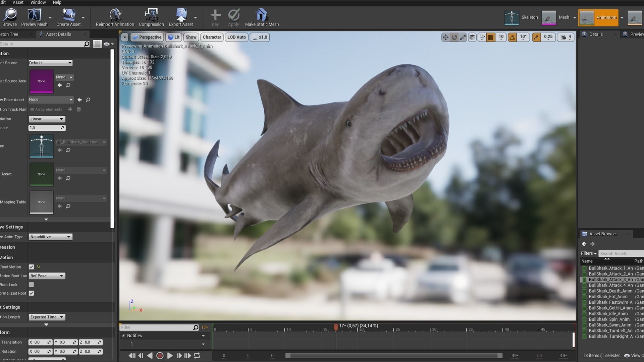Click the timeline scrub bar slider
Screen dimensions: 644x362
click(x=394, y=356)
